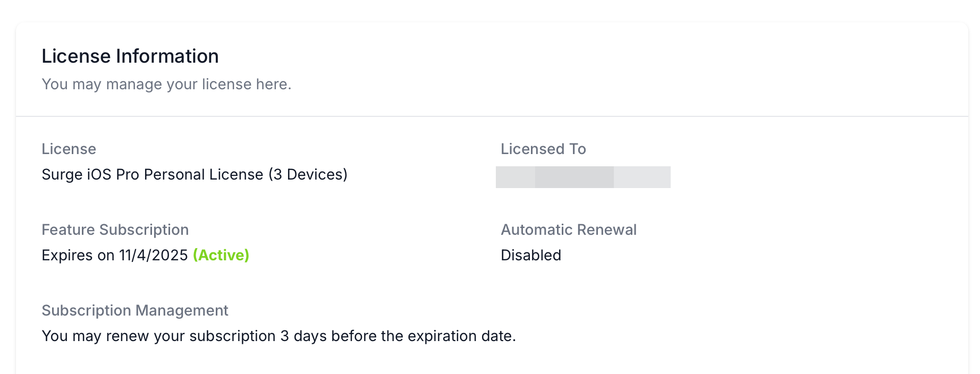Image resolution: width=980 pixels, height=374 pixels.
Task: Click the License Information heading
Action: [130, 56]
